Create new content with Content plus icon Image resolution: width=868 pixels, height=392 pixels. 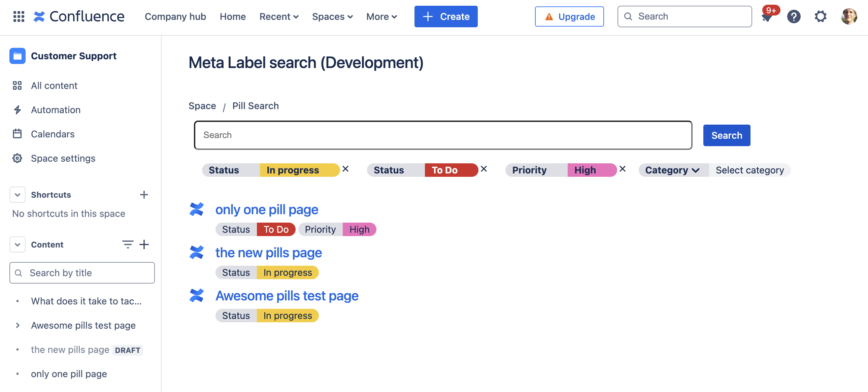point(144,244)
